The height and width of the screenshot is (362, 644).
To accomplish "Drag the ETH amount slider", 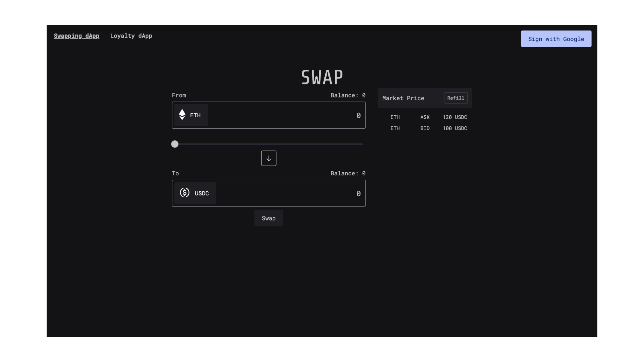I will coord(175,144).
